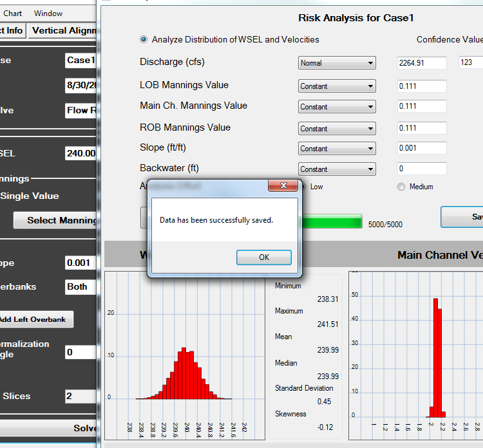
Task: Click the Maximum value 241.51
Action: point(328,324)
